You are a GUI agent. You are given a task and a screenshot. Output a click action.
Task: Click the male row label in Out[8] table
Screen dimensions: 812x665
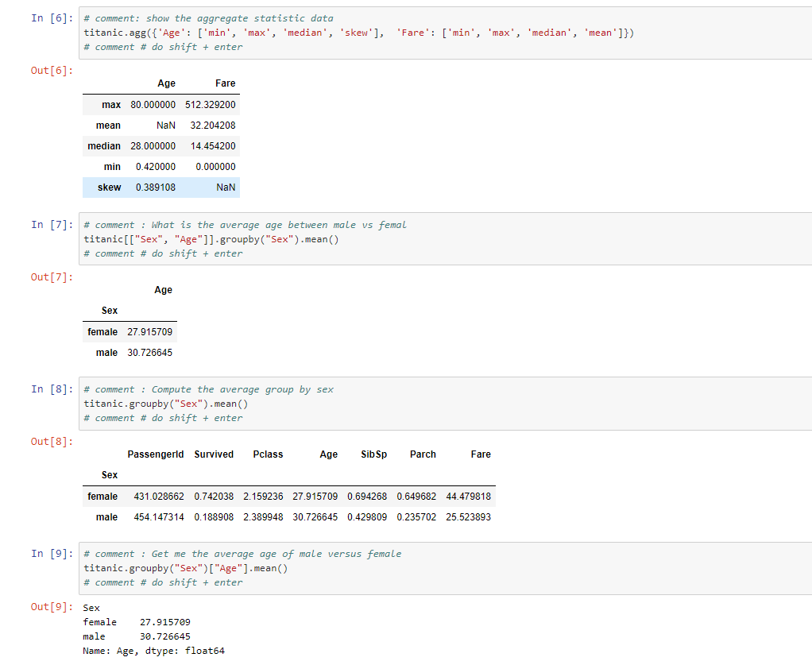[x=106, y=517]
